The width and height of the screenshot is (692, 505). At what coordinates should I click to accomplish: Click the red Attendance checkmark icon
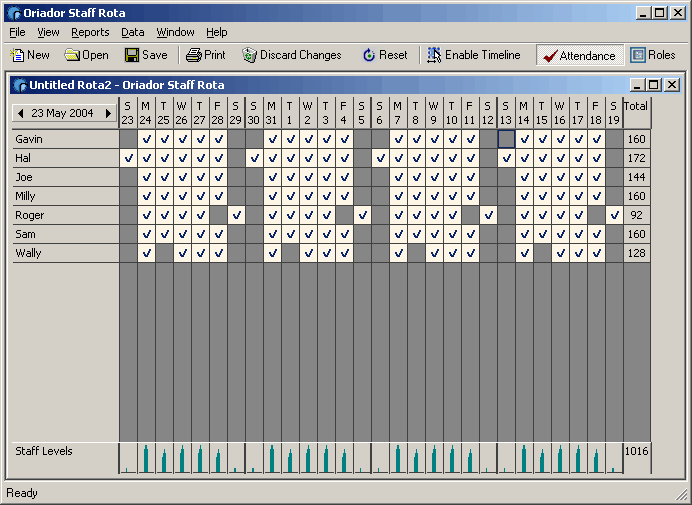(550, 56)
